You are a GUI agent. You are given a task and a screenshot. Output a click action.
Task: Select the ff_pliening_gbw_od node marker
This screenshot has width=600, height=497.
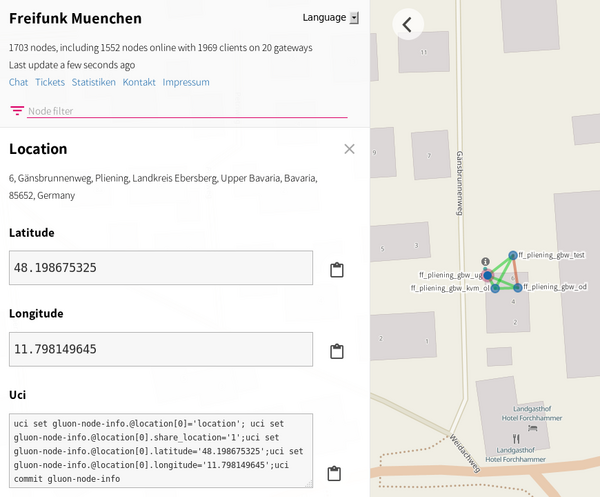tap(518, 287)
